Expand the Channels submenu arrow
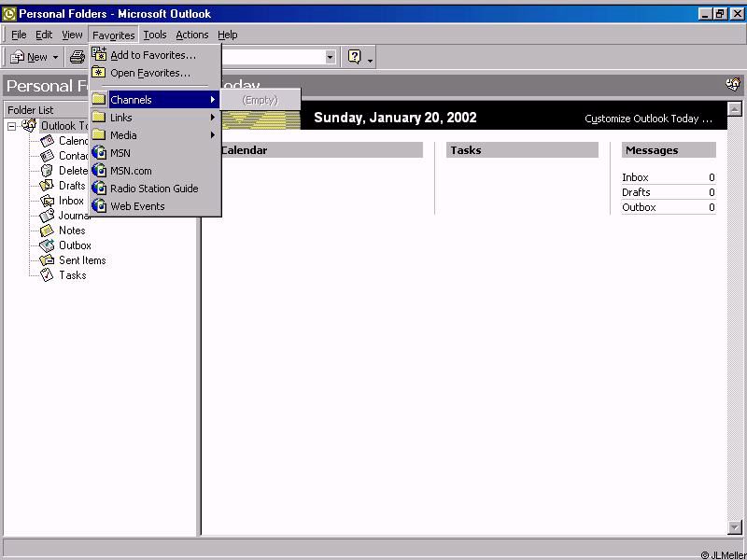This screenshot has height=560, width=747. click(x=213, y=100)
